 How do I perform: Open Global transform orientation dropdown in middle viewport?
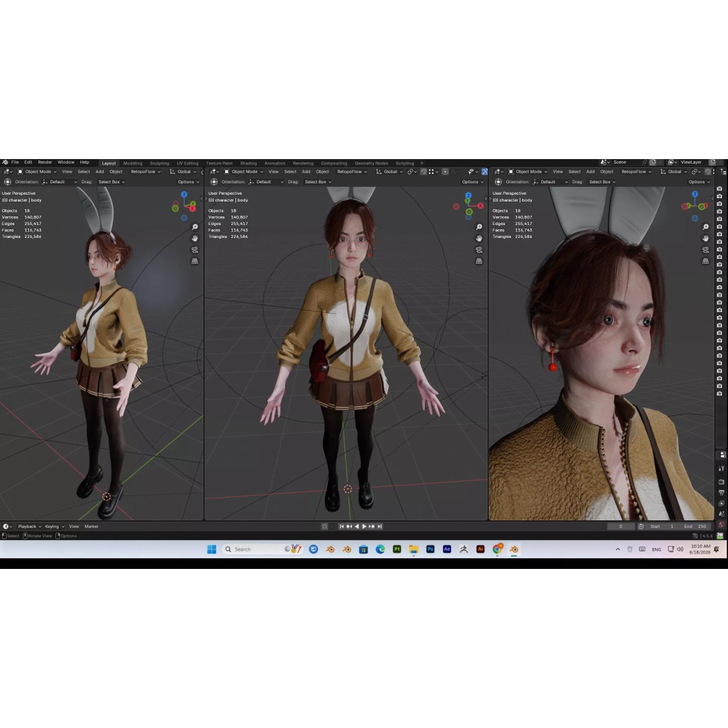(x=389, y=172)
